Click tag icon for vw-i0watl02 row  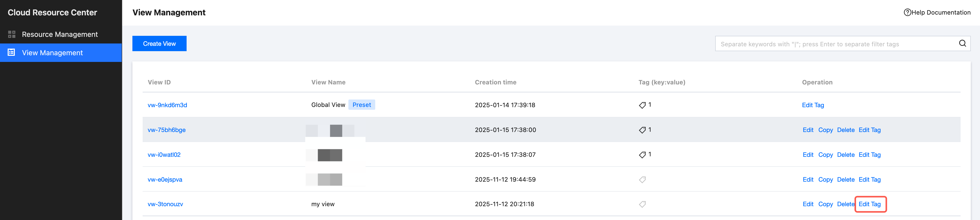pyautogui.click(x=642, y=155)
